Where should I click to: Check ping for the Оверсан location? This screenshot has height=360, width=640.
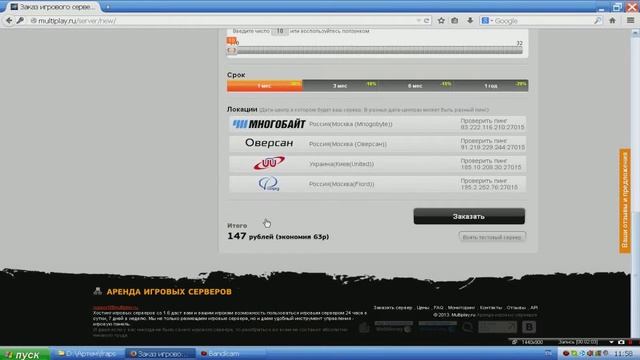(x=492, y=144)
